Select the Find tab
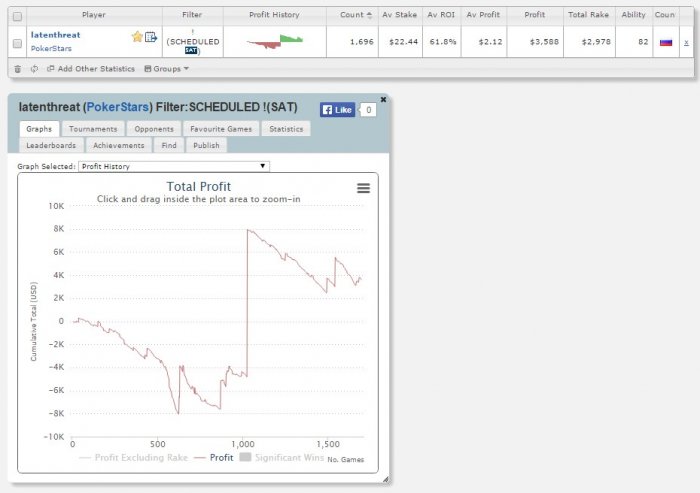The height and width of the screenshot is (493, 700). coord(169,145)
